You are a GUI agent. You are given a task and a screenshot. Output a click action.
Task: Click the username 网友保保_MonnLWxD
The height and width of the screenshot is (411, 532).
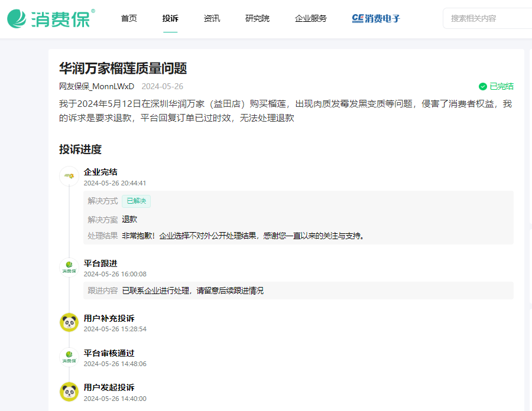coord(98,86)
